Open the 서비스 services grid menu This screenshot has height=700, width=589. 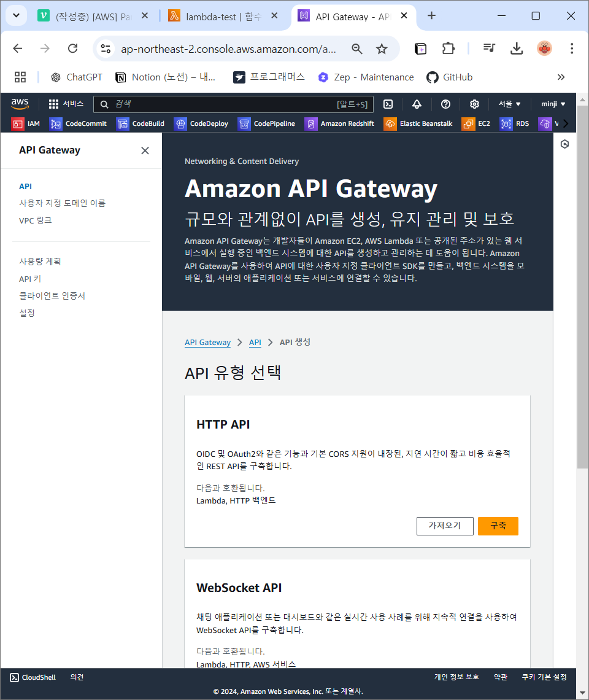click(x=66, y=104)
